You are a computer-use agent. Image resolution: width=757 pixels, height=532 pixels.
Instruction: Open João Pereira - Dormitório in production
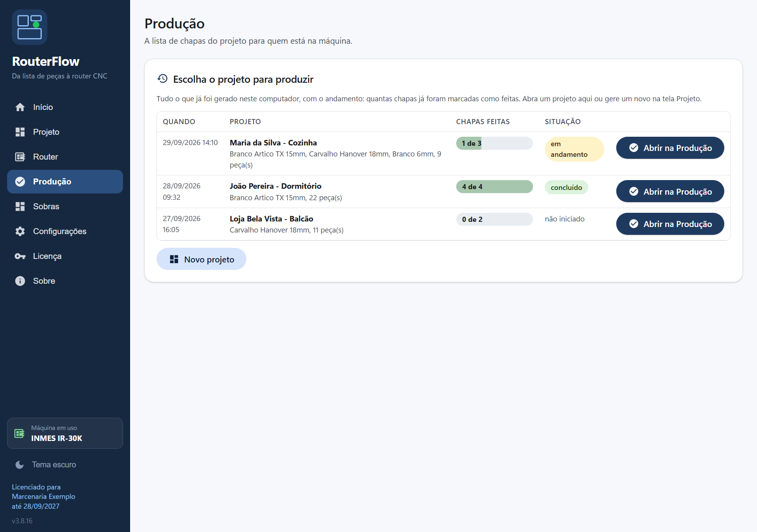(670, 192)
